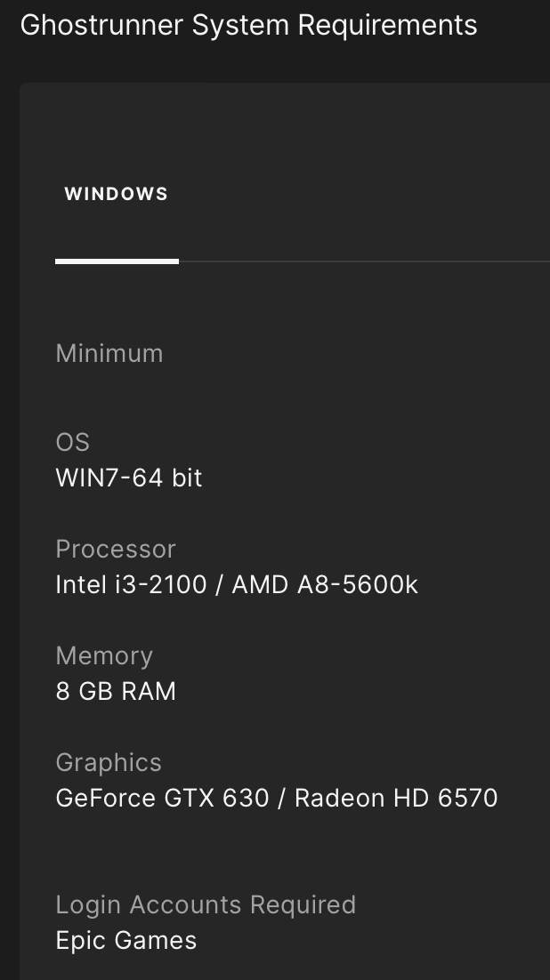Click the Graphics field label
The width and height of the screenshot is (550, 980).
[109, 762]
